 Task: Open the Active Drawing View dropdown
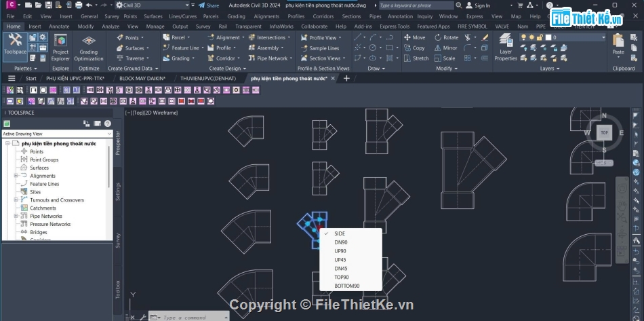pos(56,134)
